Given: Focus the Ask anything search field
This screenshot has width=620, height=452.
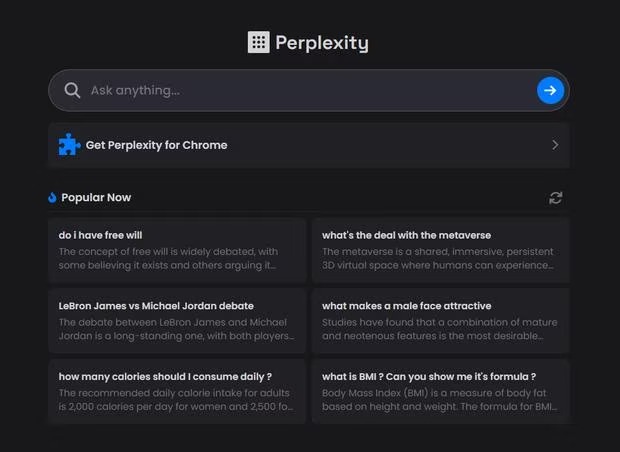Looking at the screenshot, I should point(308,91).
